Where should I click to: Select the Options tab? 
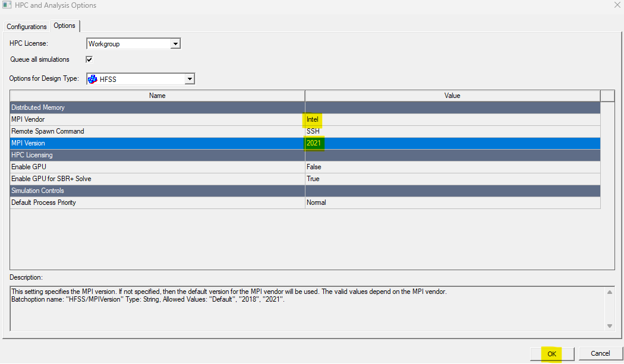(64, 26)
